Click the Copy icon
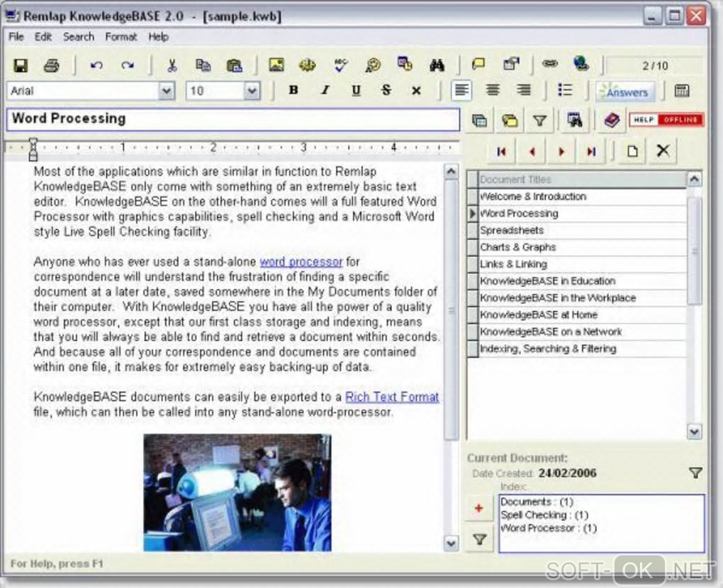The image size is (723, 588). 203,65
